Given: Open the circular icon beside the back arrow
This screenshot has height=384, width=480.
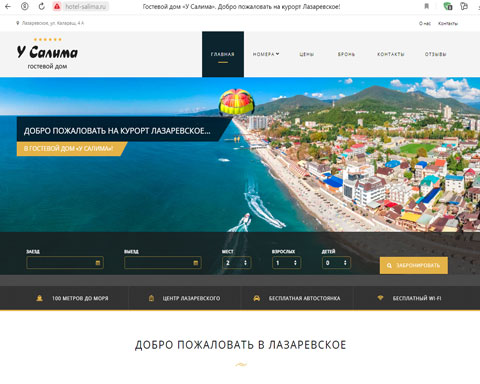Looking at the screenshot, I should 25,6.
